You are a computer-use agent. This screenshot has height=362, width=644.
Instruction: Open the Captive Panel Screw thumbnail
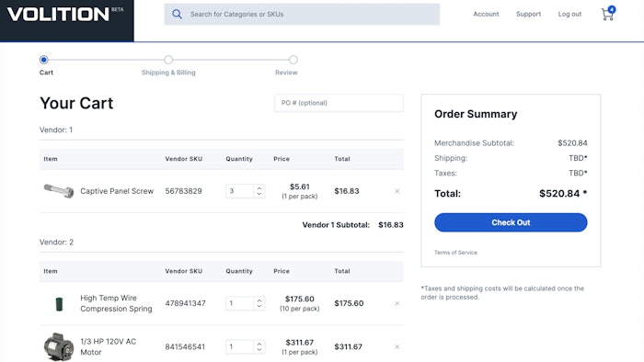(59, 191)
